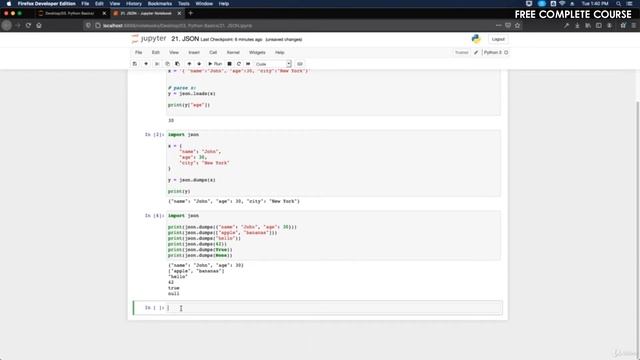Copy the selected cell with the copy icon

pyautogui.click(x=167, y=64)
